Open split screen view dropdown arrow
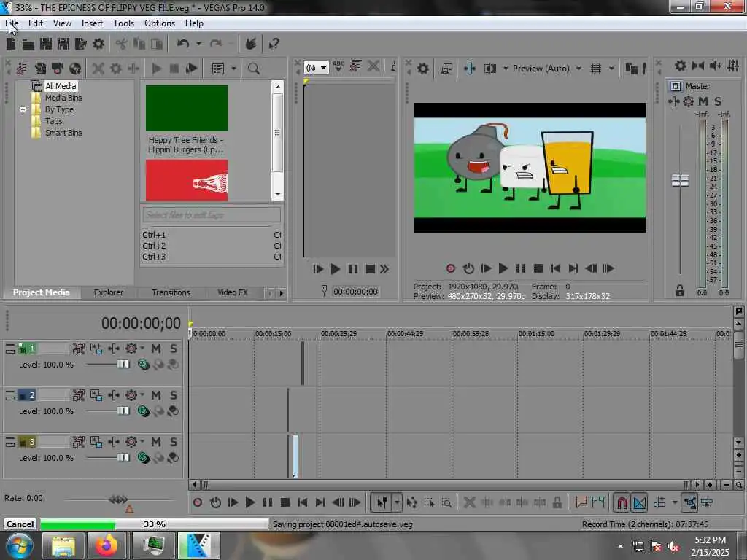This screenshot has width=747, height=560. pos(506,69)
